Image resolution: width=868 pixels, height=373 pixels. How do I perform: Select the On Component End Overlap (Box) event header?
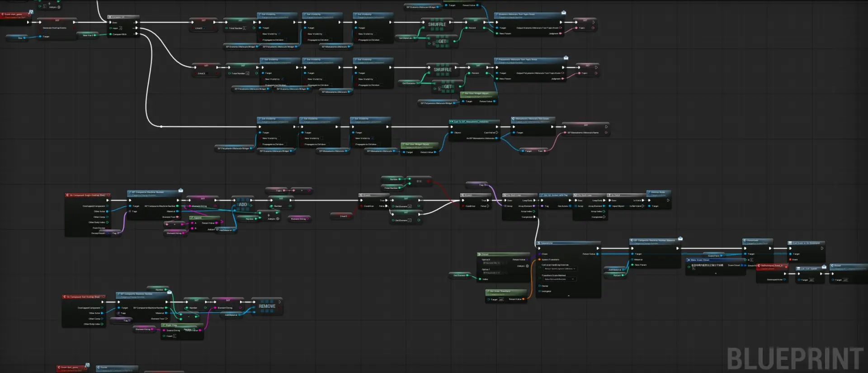coord(83,297)
